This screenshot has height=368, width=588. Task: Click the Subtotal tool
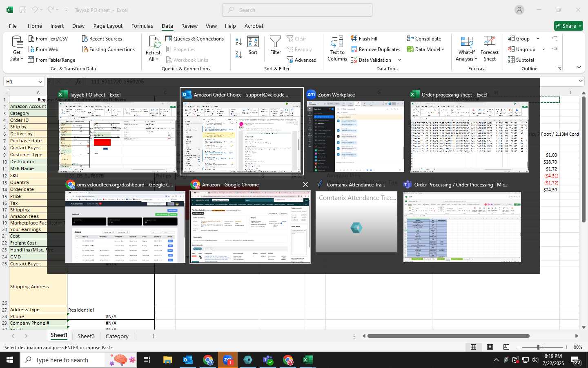[x=521, y=60]
